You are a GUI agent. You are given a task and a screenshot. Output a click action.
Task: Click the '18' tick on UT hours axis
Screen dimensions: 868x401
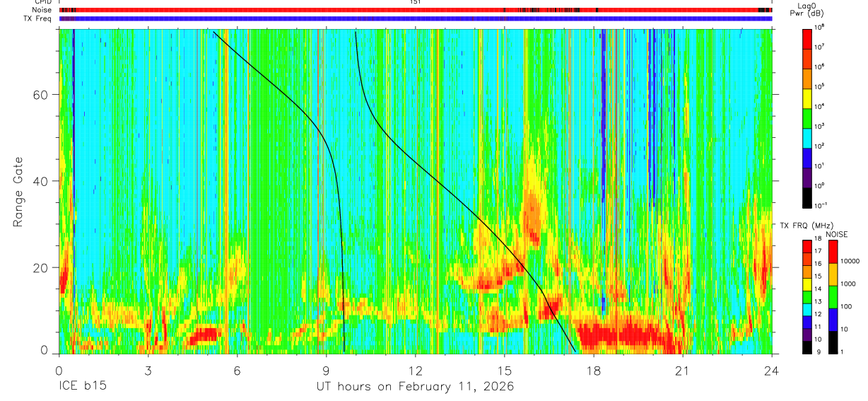click(x=594, y=370)
